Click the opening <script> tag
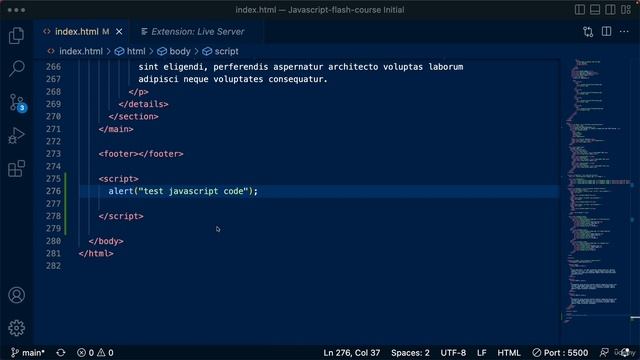The width and height of the screenshot is (640, 360). (x=118, y=179)
